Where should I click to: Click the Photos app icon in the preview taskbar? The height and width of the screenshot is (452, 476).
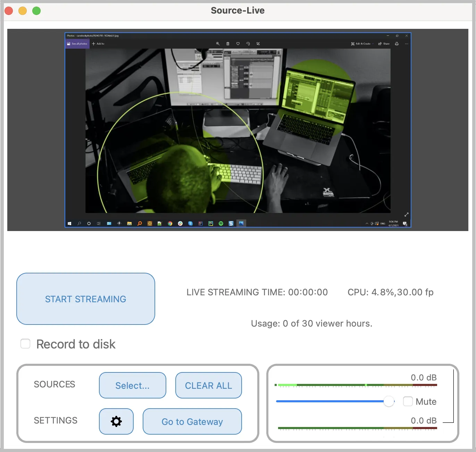coord(241,223)
